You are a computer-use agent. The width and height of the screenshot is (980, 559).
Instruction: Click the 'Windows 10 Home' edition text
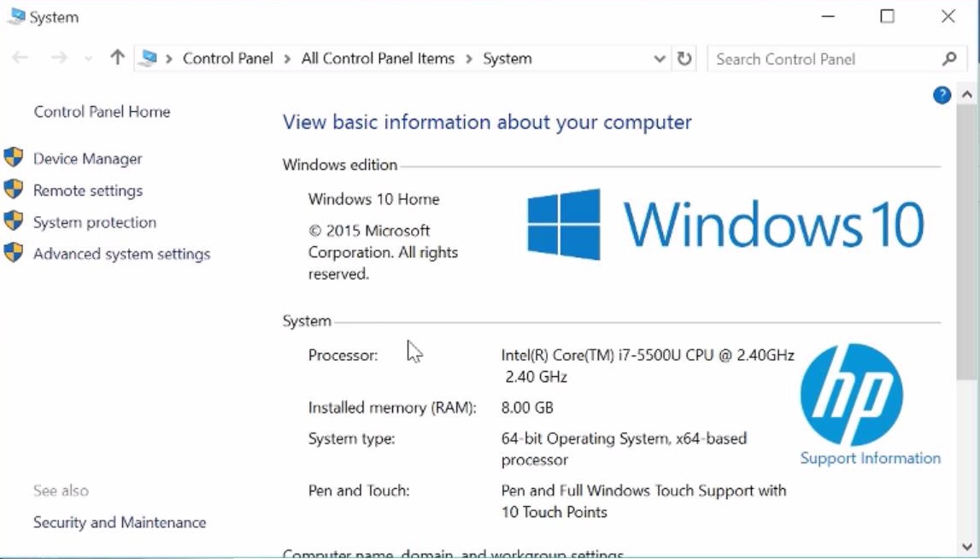click(373, 199)
